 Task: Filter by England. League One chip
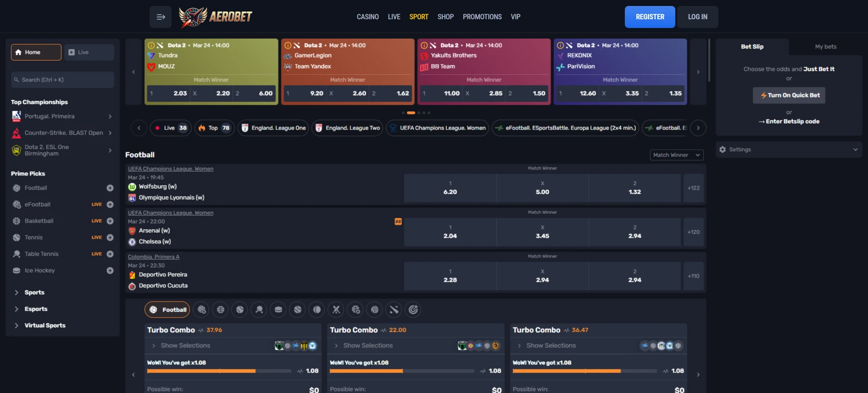[273, 128]
